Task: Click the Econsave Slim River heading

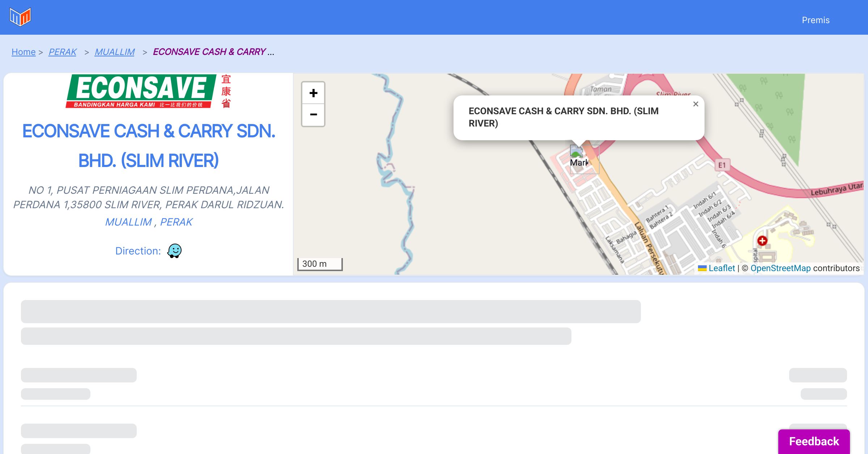Action: (148, 146)
